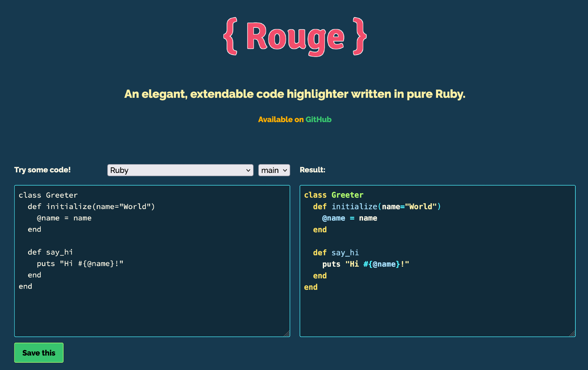Click the 'Try some code!' label
The width and height of the screenshot is (588, 370).
coord(42,170)
